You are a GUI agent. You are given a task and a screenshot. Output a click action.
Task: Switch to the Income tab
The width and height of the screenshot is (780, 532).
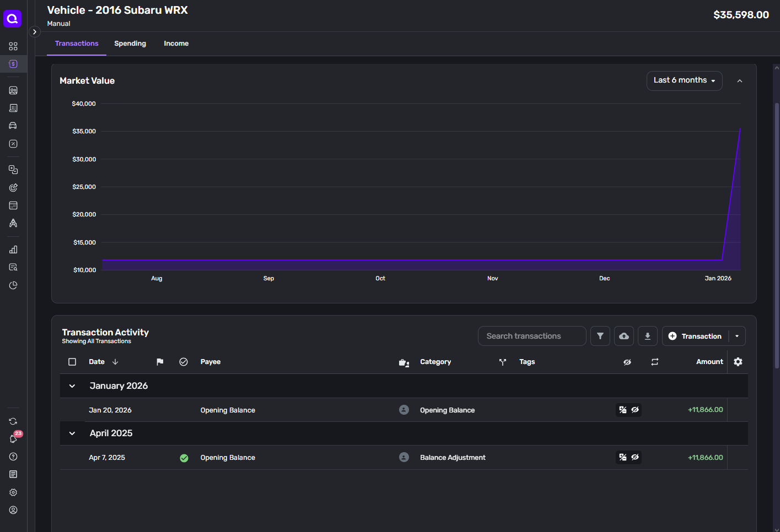pos(176,44)
